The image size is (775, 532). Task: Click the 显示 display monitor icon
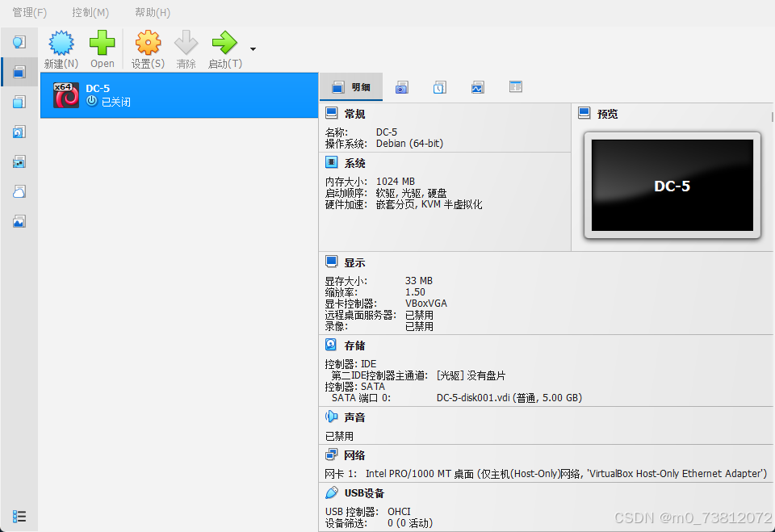click(331, 262)
